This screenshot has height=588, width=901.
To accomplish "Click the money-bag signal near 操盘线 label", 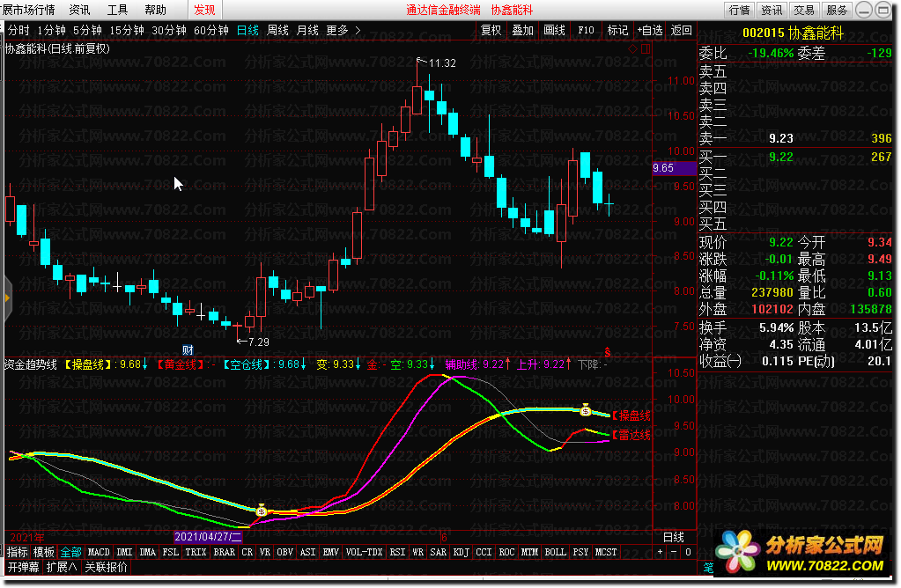I will 586,409.
